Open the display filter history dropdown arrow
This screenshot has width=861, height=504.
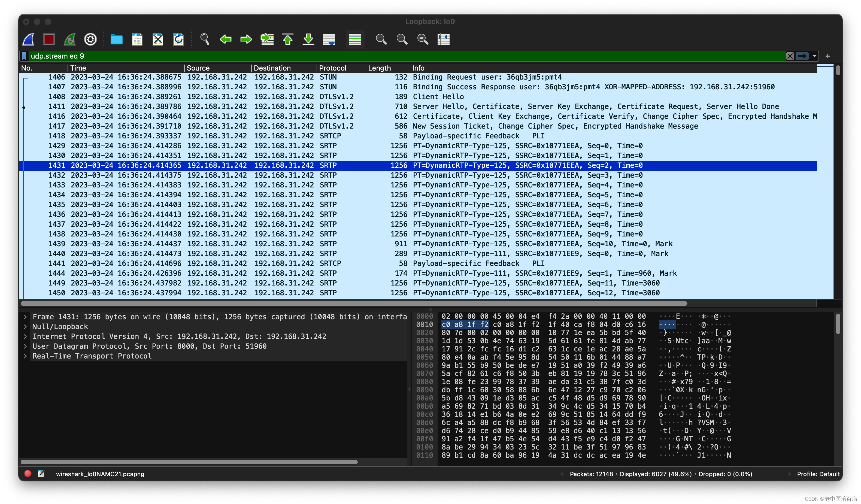[814, 56]
